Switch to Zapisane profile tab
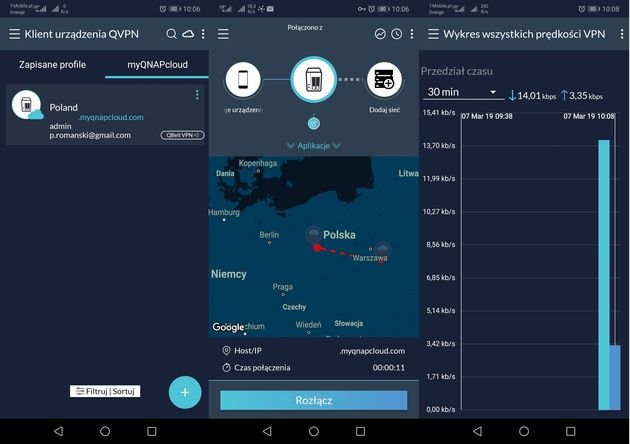The height and width of the screenshot is (444, 630). pos(52,65)
